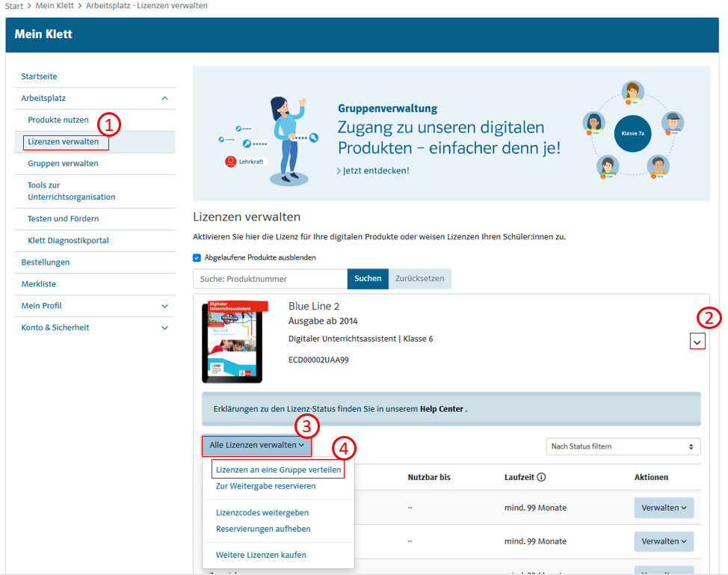Open Verwalten dropdown in second license row
The image size is (728, 575).
tap(664, 541)
